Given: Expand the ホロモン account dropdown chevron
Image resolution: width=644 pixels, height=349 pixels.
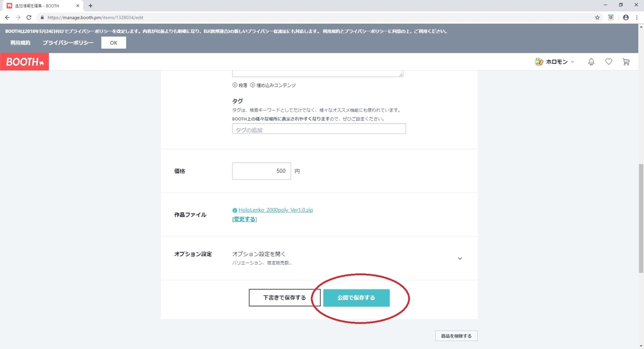Looking at the screenshot, I should (x=572, y=61).
